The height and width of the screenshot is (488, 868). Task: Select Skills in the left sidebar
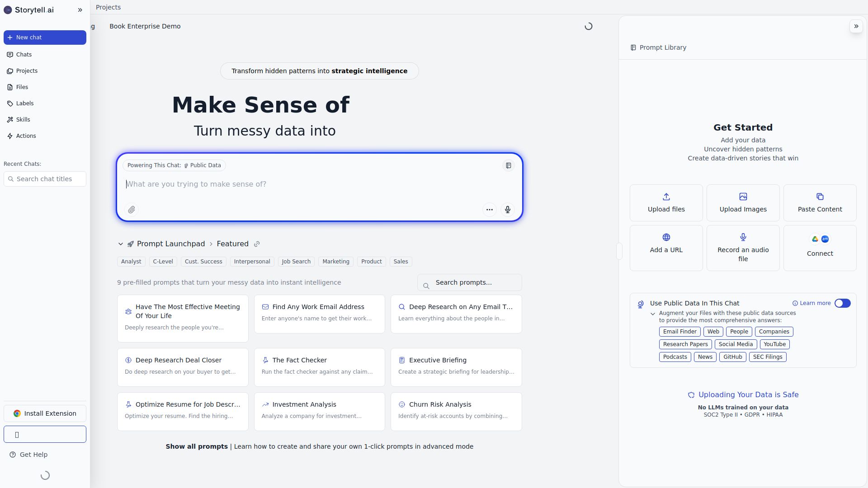pos(23,119)
